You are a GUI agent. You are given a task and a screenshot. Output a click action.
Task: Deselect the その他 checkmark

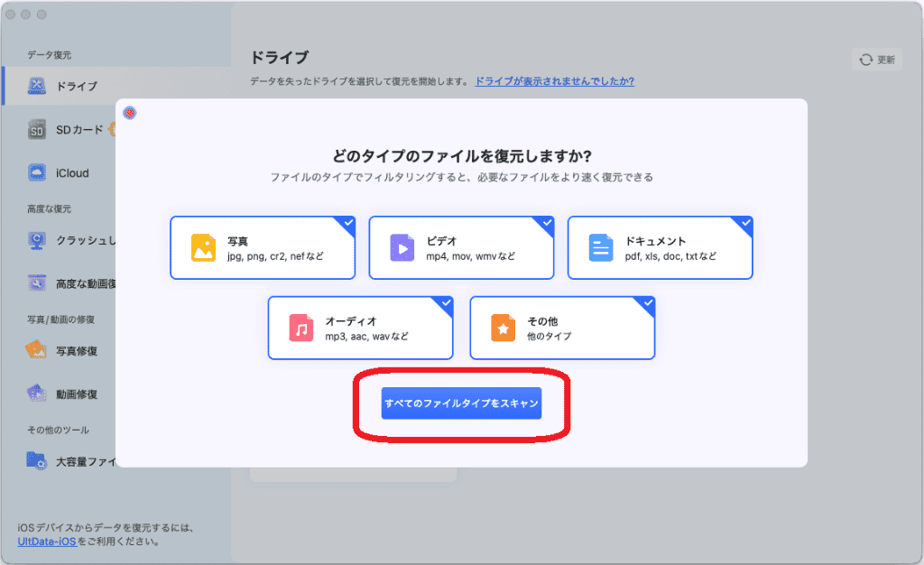[x=646, y=303]
